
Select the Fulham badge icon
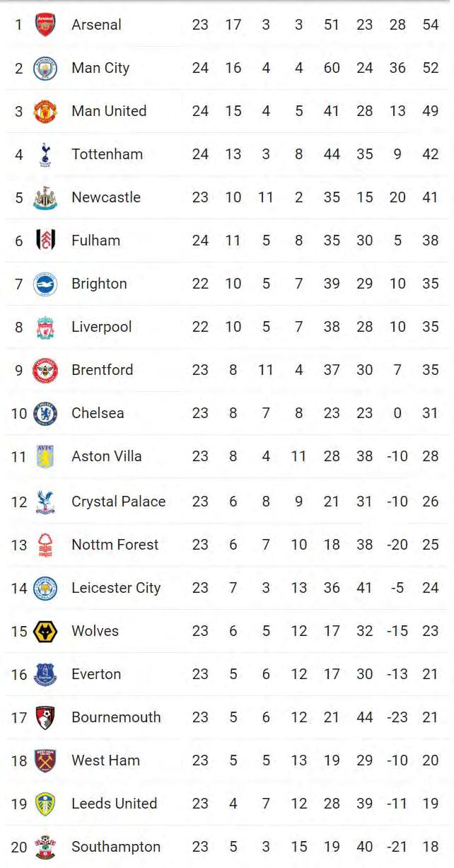(45, 241)
